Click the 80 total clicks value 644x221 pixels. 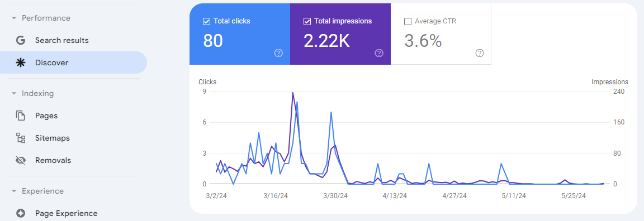pyautogui.click(x=213, y=41)
